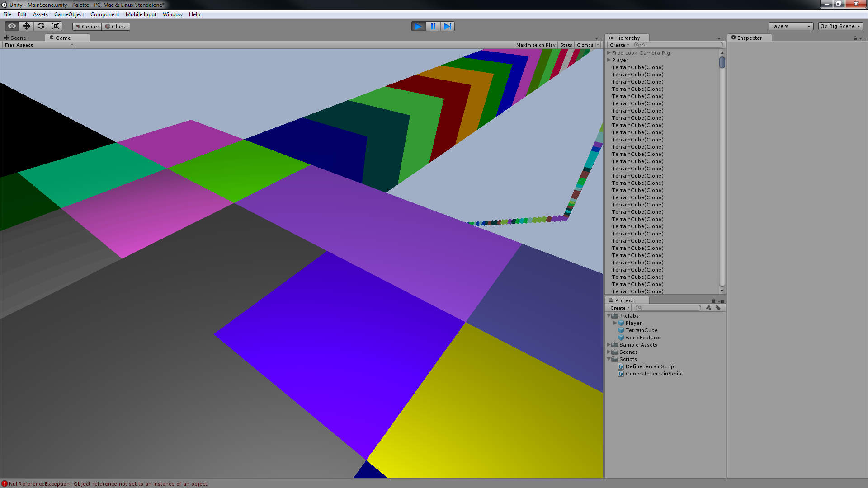
Task: Toggle Maximize on Play
Action: 536,45
